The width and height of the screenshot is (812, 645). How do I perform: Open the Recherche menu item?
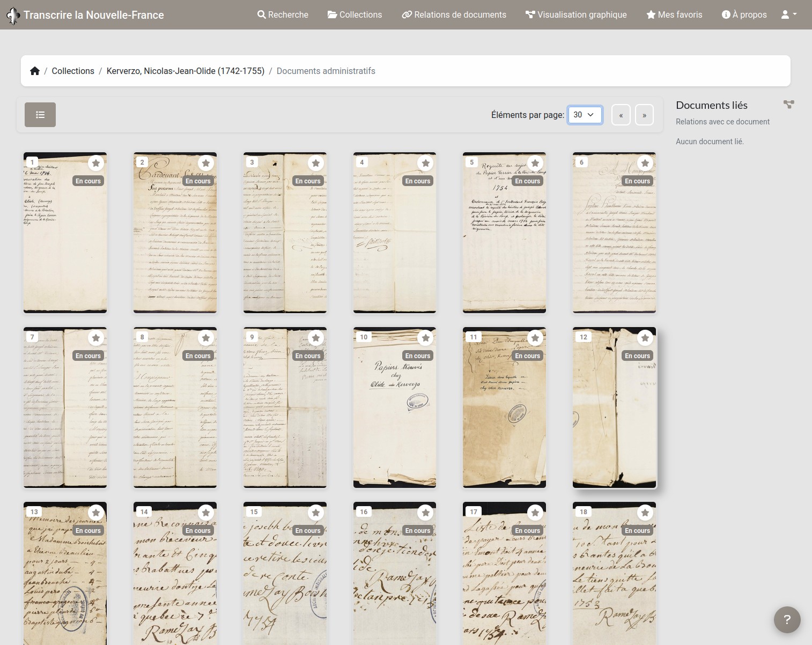pos(283,14)
